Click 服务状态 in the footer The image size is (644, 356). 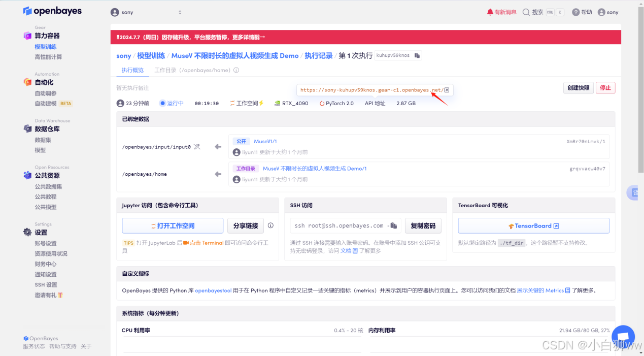pos(33,346)
